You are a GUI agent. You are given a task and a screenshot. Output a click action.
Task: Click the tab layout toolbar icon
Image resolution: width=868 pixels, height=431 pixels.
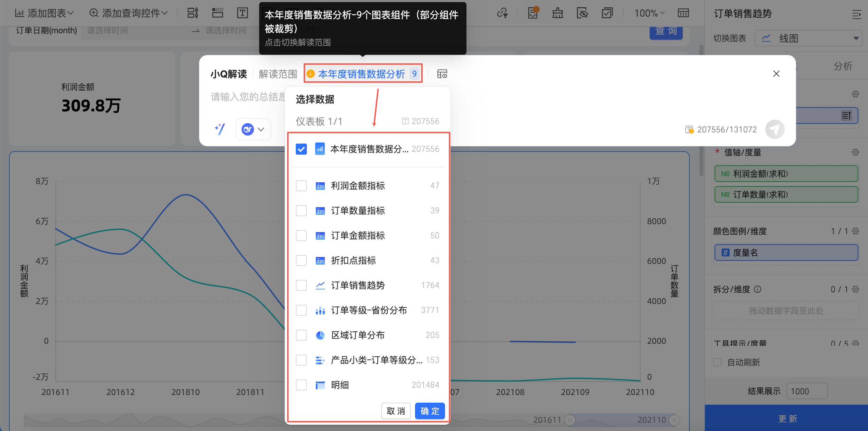pyautogui.click(x=217, y=13)
